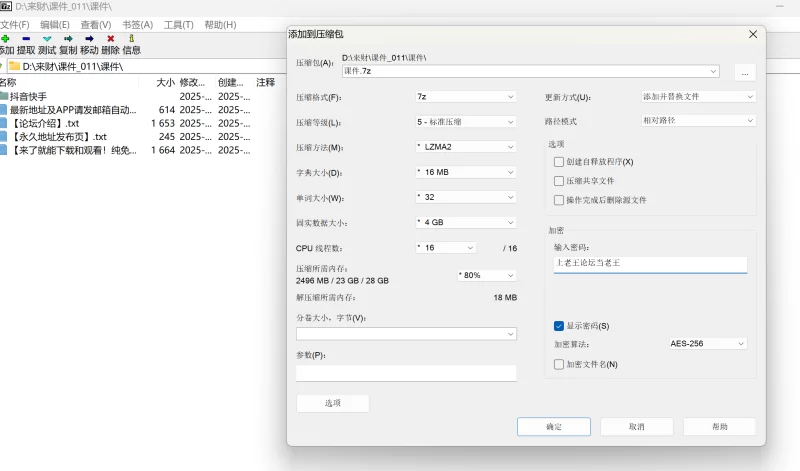Open the 书签(A) menu
The width and height of the screenshot is (800, 471).
tap(137, 24)
